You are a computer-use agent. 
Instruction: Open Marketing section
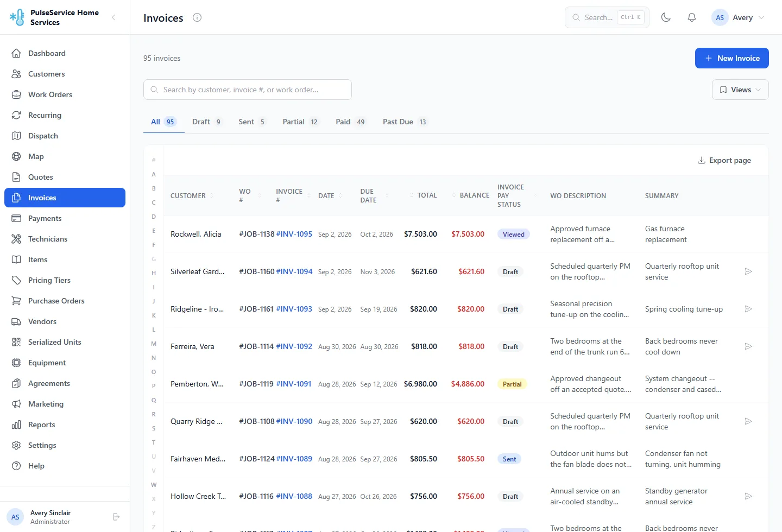65,404
